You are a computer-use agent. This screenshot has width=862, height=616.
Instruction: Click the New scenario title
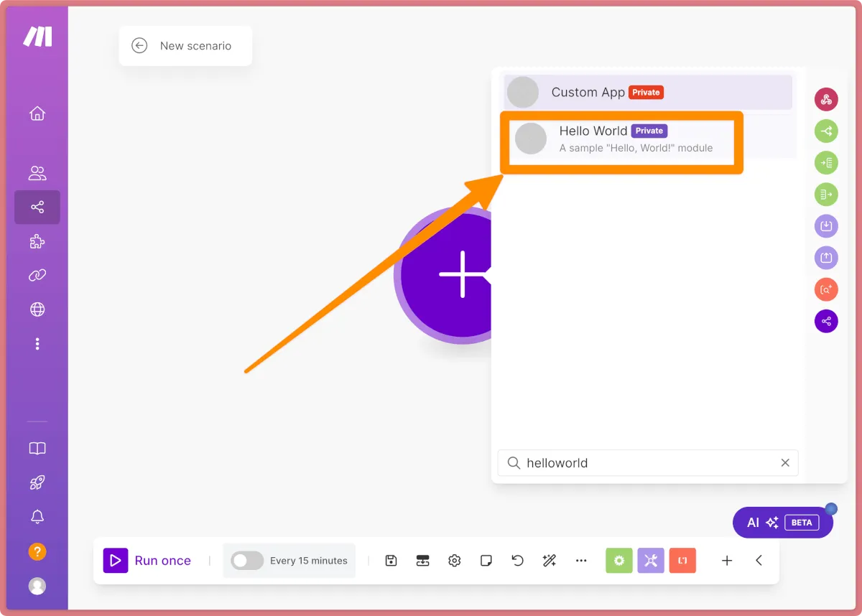(x=195, y=46)
